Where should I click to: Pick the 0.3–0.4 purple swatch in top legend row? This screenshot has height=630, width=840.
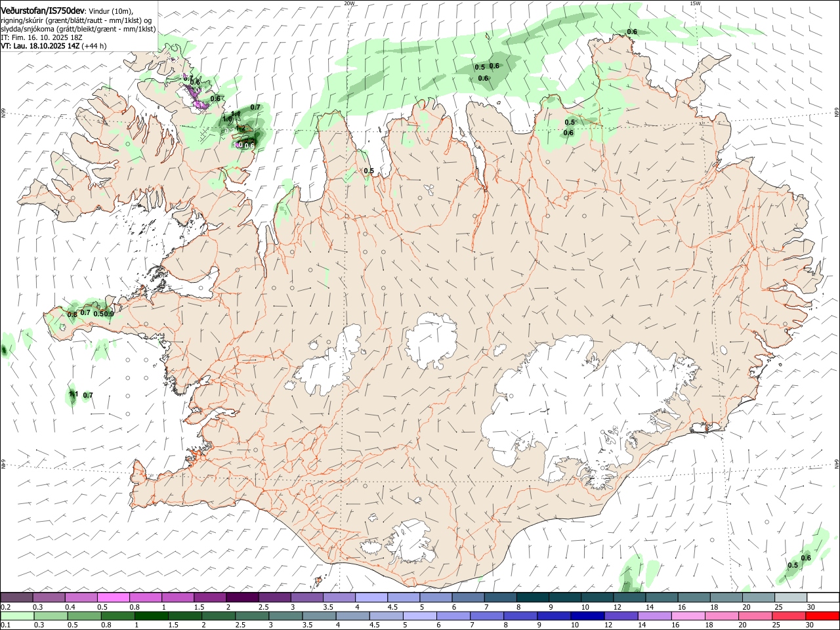point(49,597)
